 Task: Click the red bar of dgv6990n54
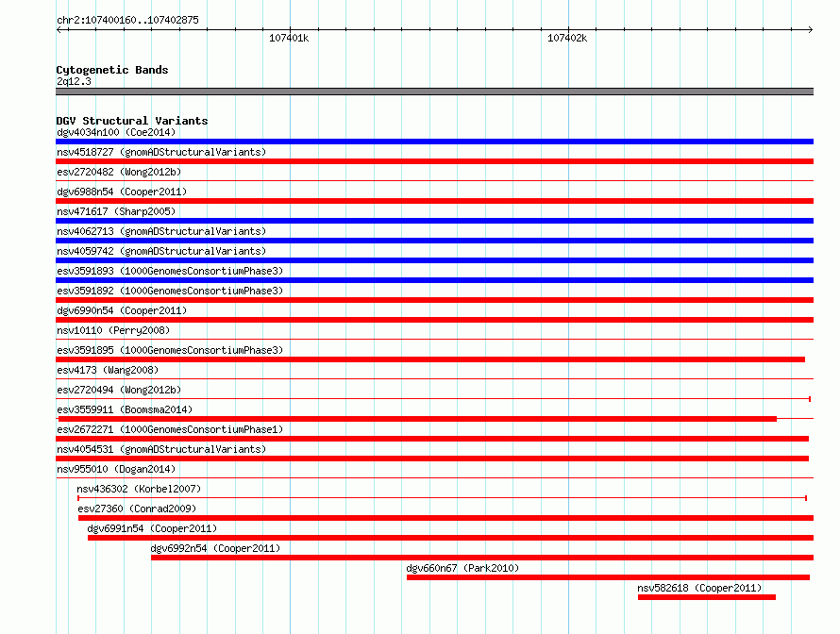tap(434, 320)
